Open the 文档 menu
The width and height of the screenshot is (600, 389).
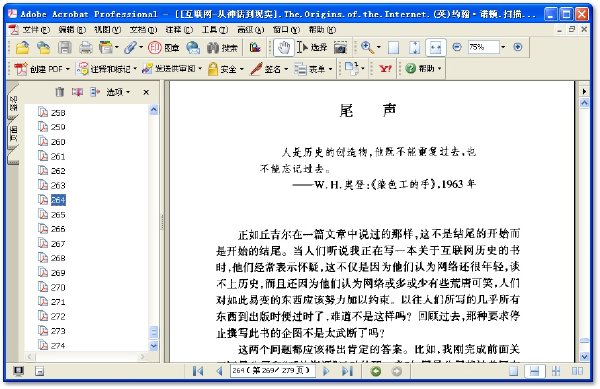(143, 29)
